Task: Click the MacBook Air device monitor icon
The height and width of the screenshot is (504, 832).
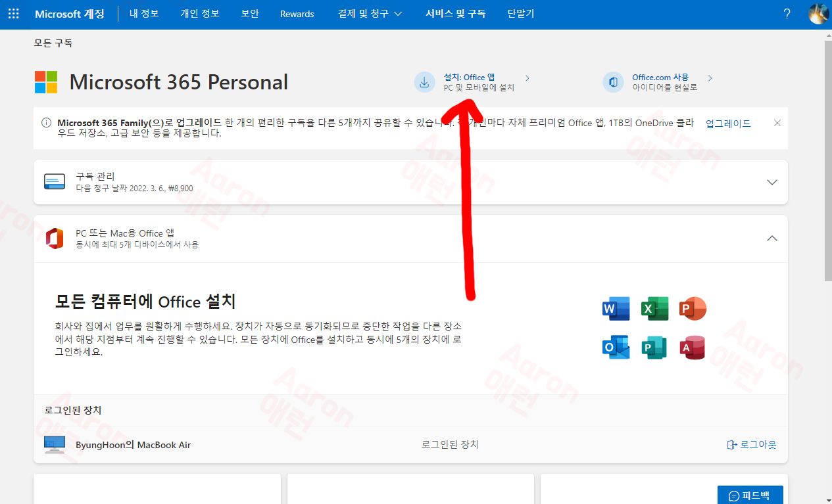Action: tap(55, 445)
